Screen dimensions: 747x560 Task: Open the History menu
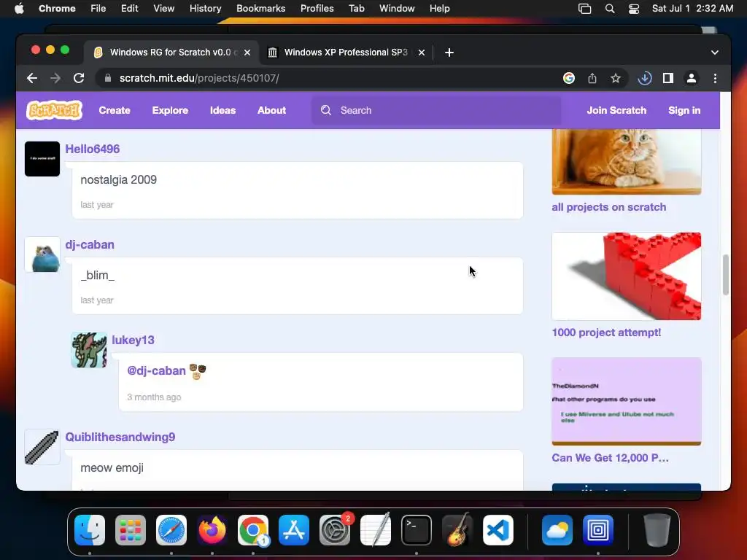205,8
